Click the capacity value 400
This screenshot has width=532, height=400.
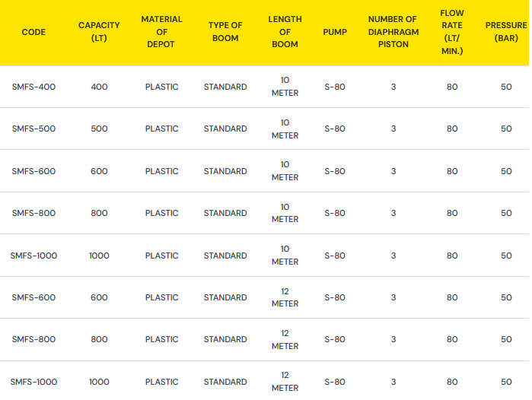point(99,87)
